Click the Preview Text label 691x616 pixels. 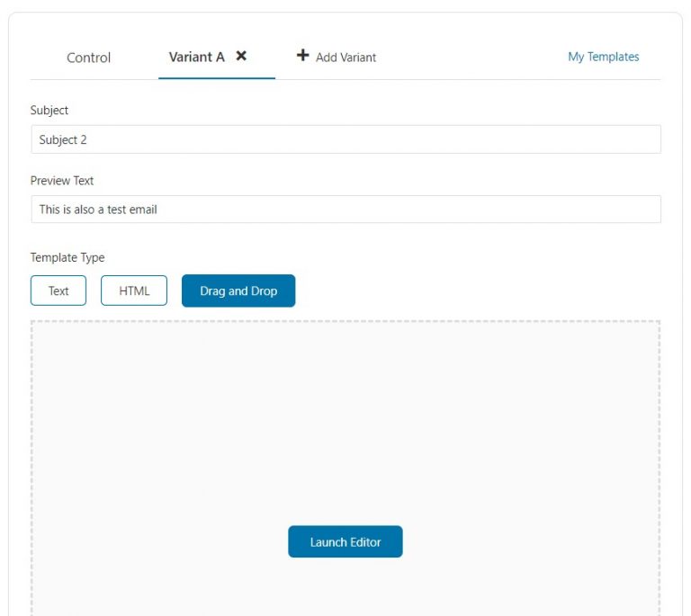pyautogui.click(x=62, y=181)
